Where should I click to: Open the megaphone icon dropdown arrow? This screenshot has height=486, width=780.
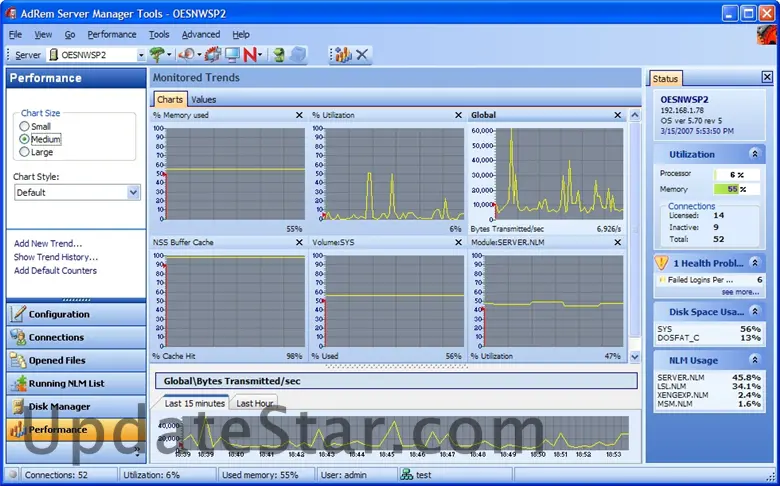point(199,55)
